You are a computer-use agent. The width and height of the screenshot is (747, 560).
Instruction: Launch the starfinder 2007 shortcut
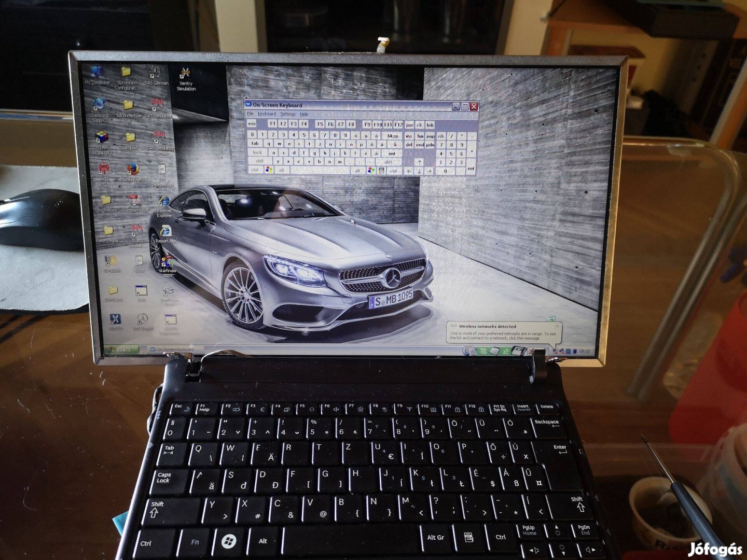168,266
